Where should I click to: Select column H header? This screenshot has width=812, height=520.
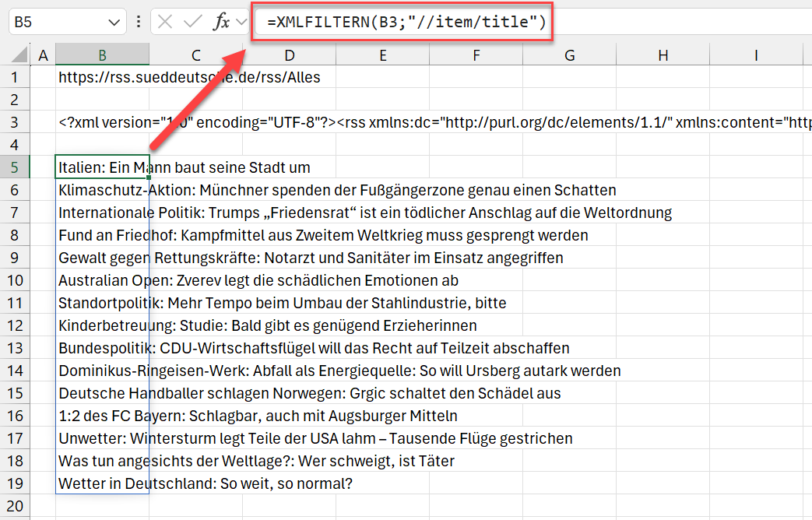click(663, 55)
